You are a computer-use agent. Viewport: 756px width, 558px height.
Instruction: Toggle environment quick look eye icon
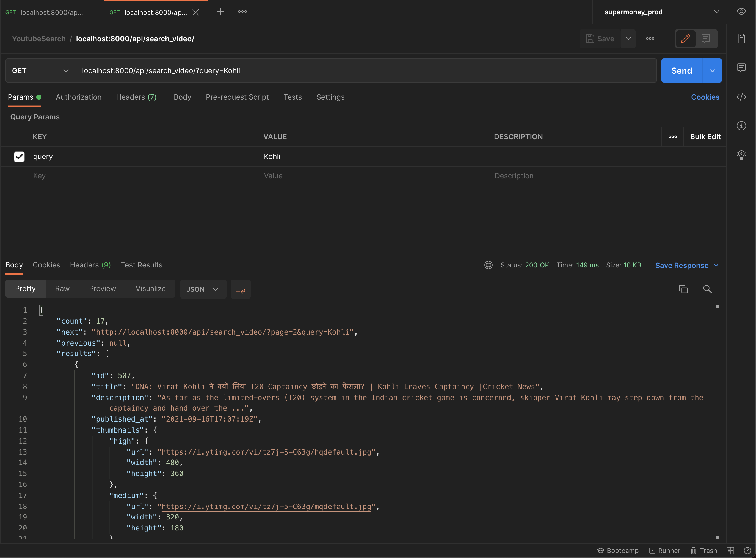(x=741, y=12)
